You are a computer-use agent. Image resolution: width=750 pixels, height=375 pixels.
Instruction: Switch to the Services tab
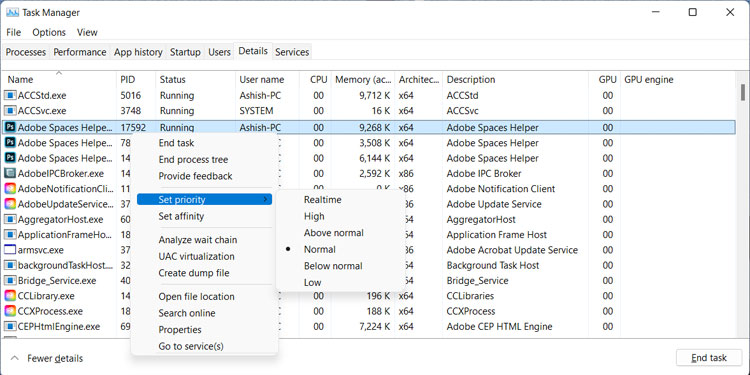click(x=292, y=52)
